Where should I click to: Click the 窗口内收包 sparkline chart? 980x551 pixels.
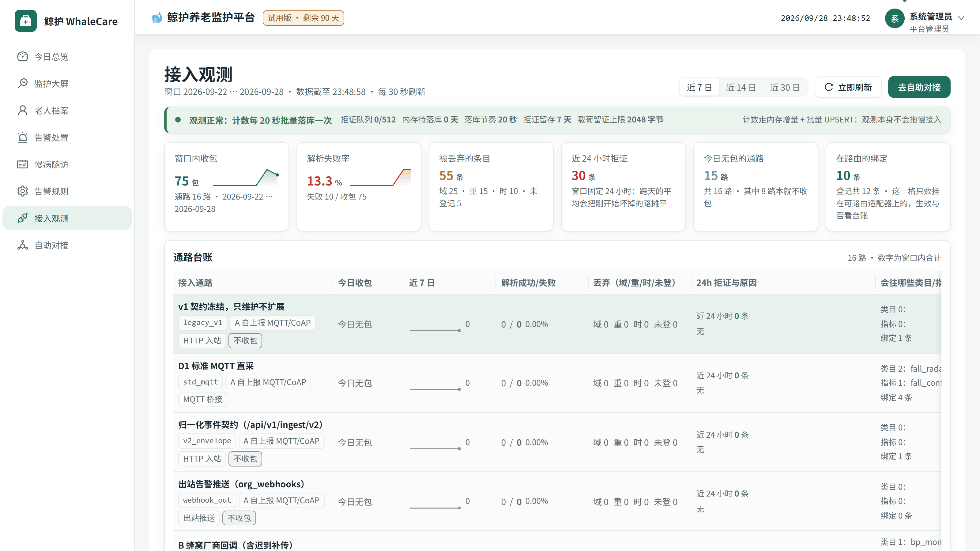(x=246, y=177)
